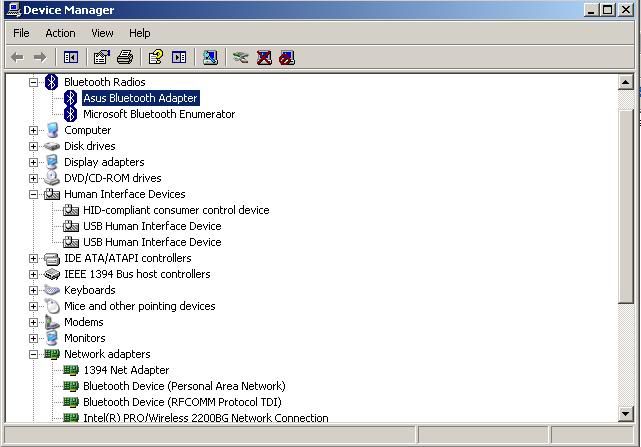
Task: Open the File menu
Action: tap(21, 33)
